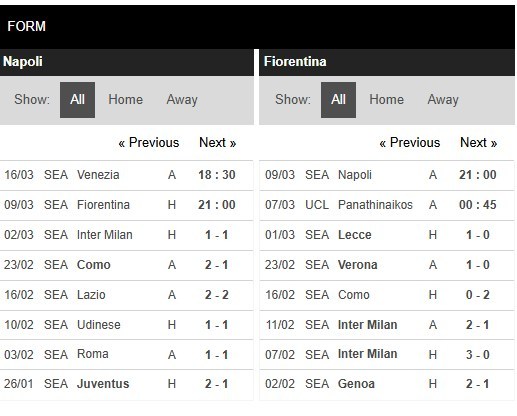Screen dimensions: 517x416
Task: Select the All tab under Fiorentina
Action: pyautogui.click(x=338, y=100)
